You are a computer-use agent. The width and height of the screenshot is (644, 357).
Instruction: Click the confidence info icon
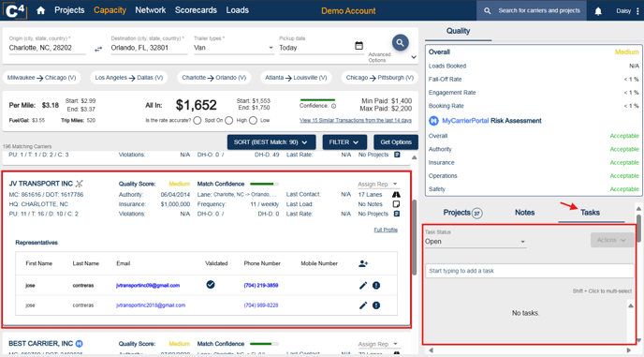tap(333, 106)
